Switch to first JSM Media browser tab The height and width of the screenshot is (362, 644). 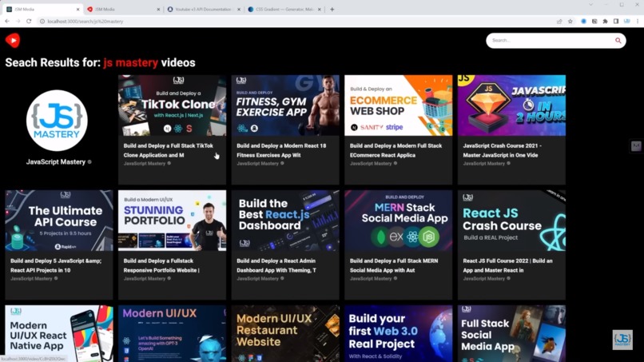pyautogui.click(x=41, y=9)
